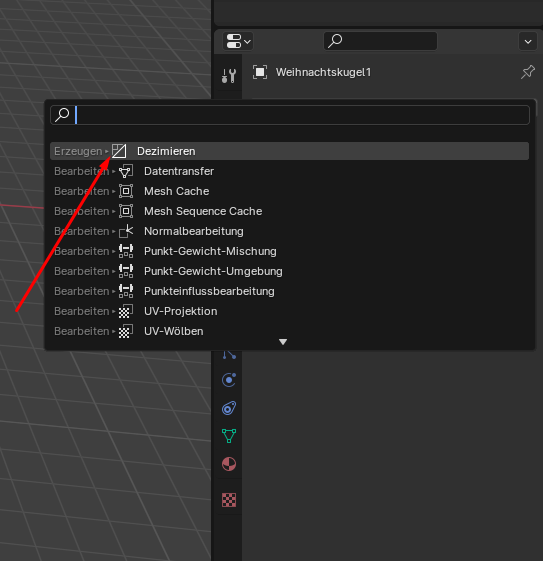Click the Mesh Cache modifier icon
Screen dimensions: 543x561
pos(126,191)
